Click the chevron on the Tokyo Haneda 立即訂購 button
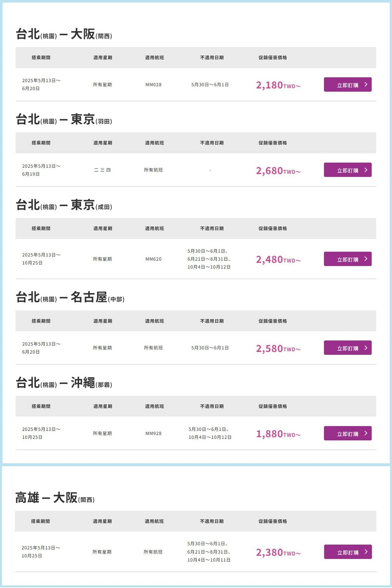Viewport: 392px width, 588px height. click(x=366, y=170)
